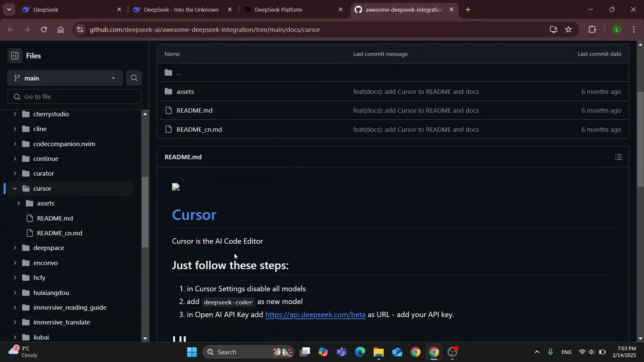The height and width of the screenshot is (362, 644).
Task: Go back in browser history
Action: 11,29
